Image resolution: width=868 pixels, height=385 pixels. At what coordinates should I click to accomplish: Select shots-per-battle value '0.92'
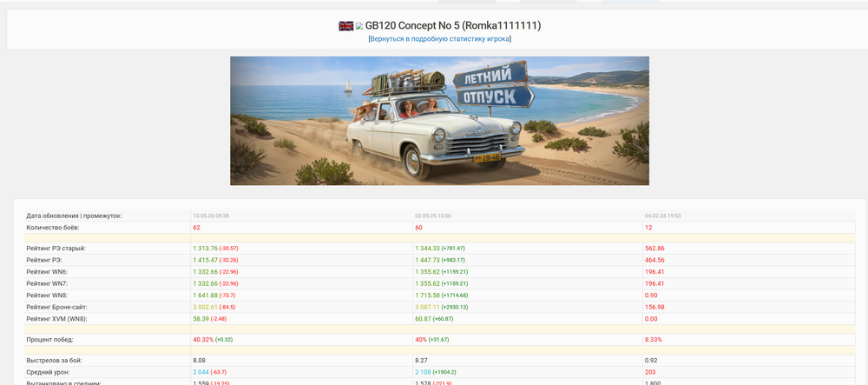(651, 361)
